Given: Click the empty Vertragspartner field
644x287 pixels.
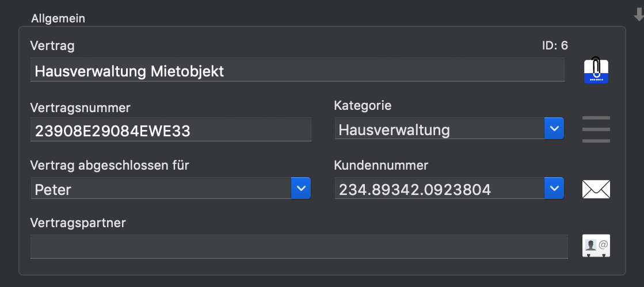Looking at the screenshot, I should [299, 247].
